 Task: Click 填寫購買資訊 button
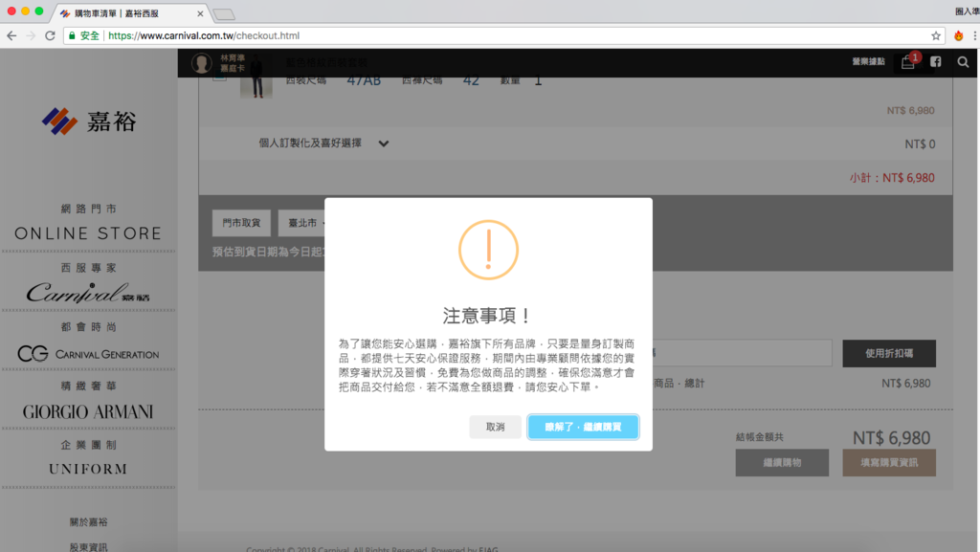pyautogui.click(x=889, y=463)
